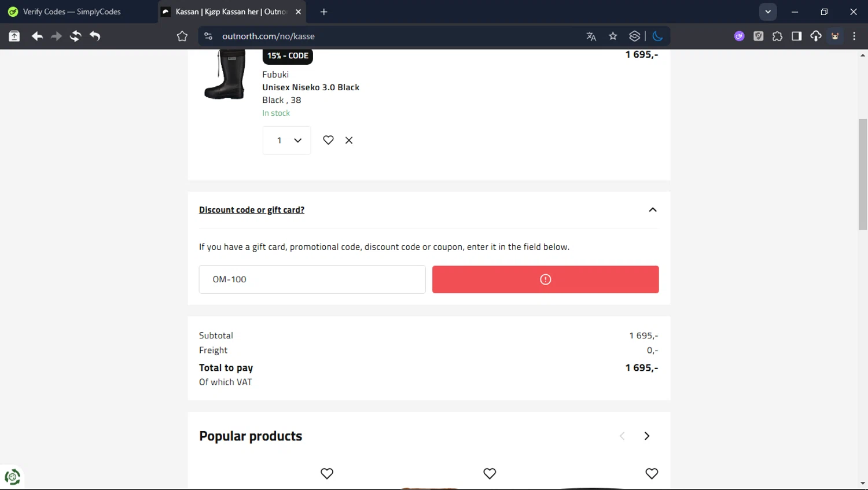Click scrollbar down arrow

pos(863,484)
